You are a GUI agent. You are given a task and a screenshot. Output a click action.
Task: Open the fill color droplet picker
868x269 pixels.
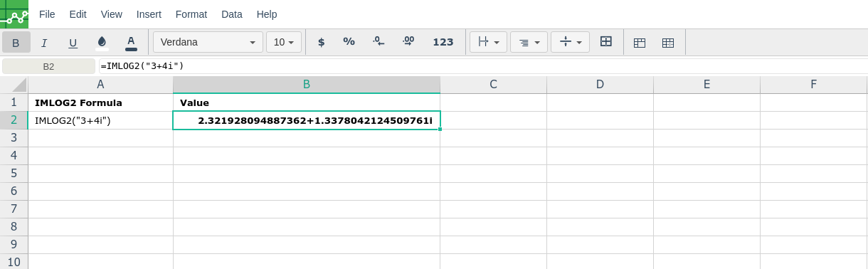pos(102,42)
